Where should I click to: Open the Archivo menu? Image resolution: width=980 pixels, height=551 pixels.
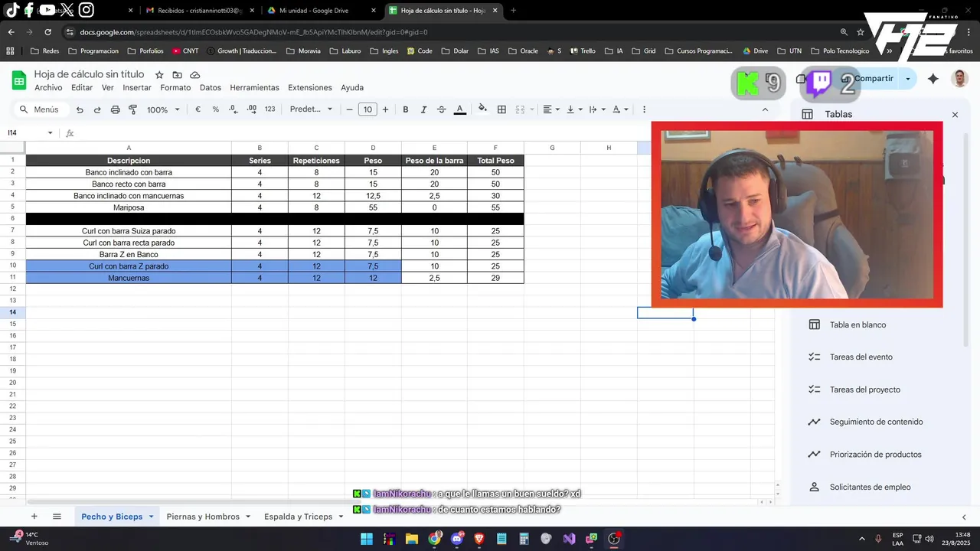[48, 88]
